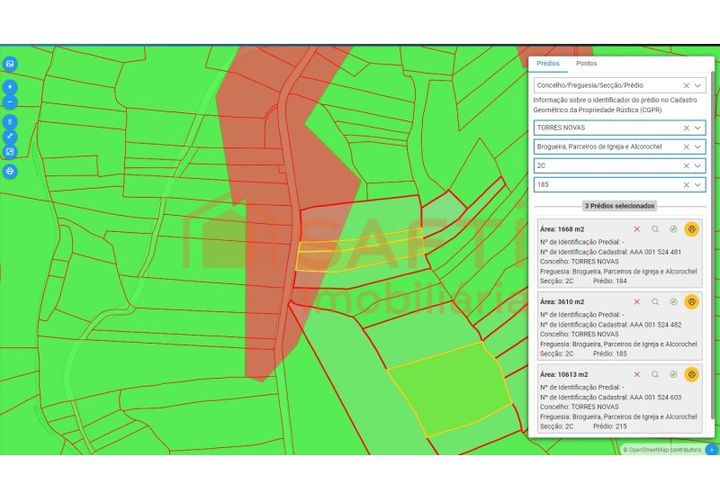The image size is (720, 500).
Task: Click the map button just above print
Action: pyautogui.click(x=10, y=152)
